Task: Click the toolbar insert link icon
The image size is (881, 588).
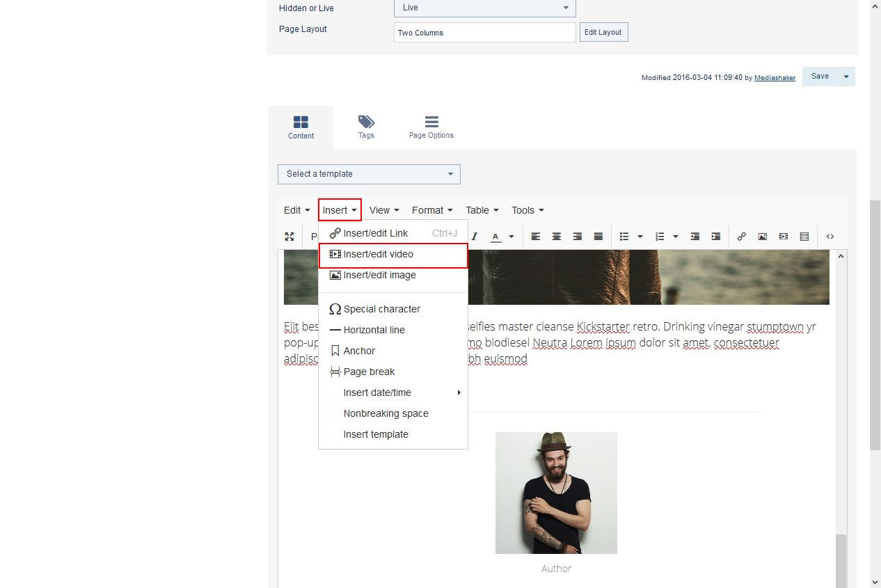Action: pos(742,237)
